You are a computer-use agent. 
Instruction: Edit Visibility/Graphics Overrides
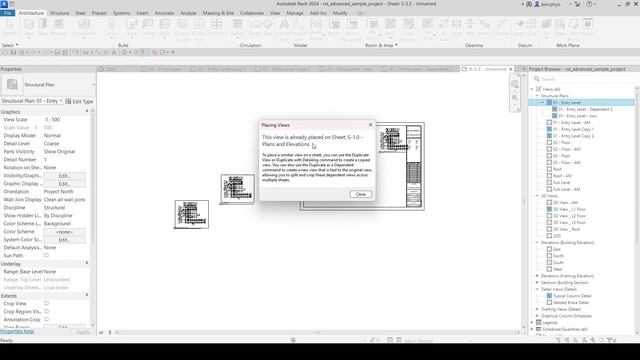point(64,176)
